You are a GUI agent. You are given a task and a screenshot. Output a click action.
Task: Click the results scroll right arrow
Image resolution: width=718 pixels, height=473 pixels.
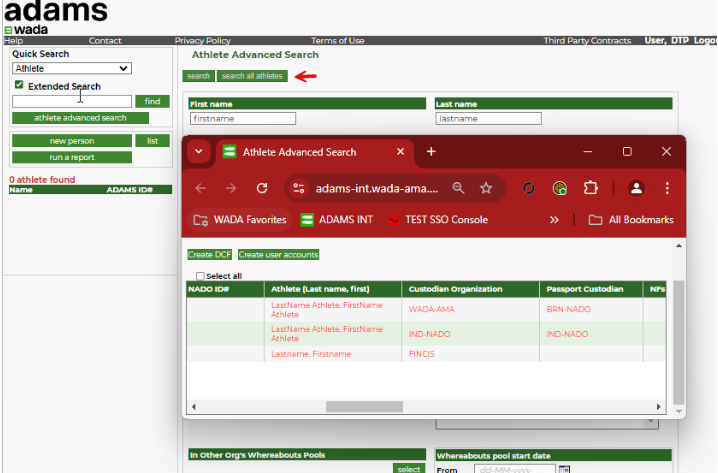658,407
